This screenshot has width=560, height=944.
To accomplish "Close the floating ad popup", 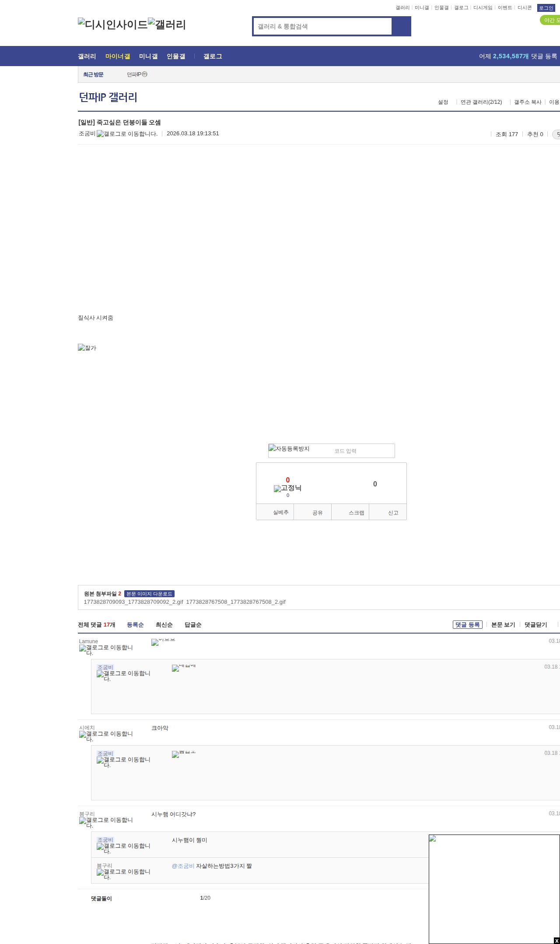I will click(x=556, y=940).
